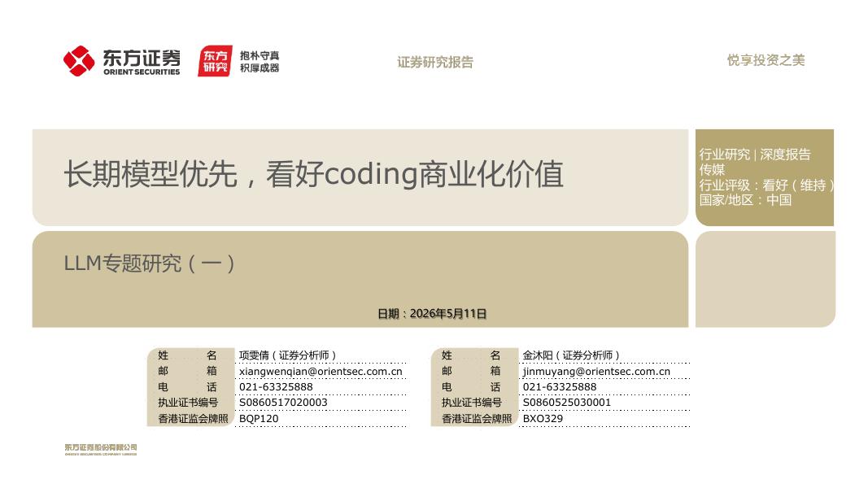The width and height of the screenshot is (868, 488).
Task: Click the subtitle LLM专题研究（一）
Action: tap(150, 264)
